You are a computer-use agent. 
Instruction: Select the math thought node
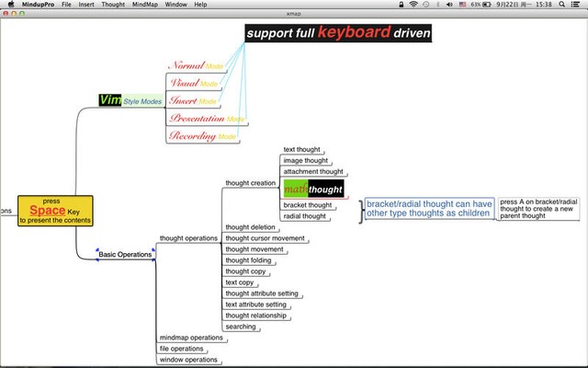[x=313, y=189]
